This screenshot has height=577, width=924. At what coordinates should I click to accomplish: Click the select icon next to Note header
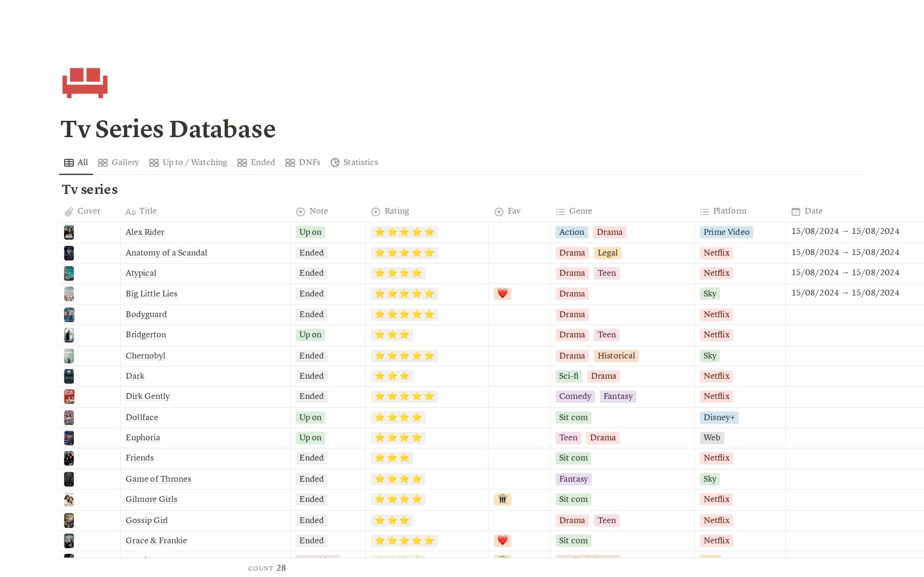[300, 211]
